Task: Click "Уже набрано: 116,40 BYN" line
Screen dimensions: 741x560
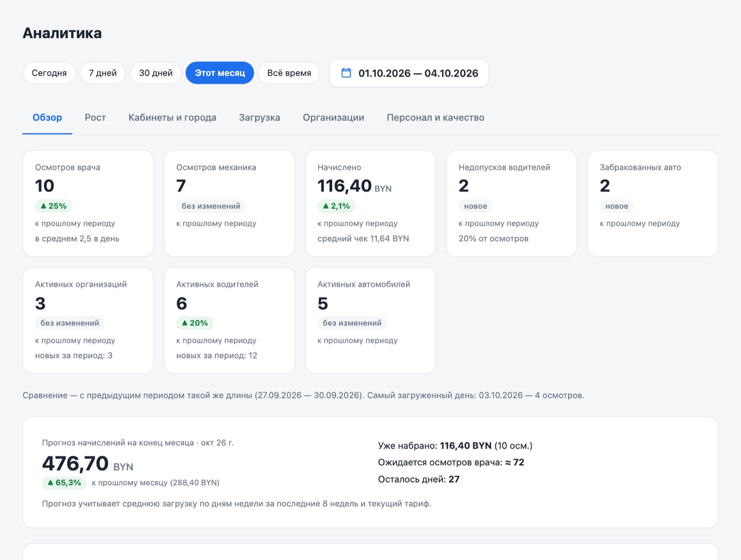Action: [455, 445]
